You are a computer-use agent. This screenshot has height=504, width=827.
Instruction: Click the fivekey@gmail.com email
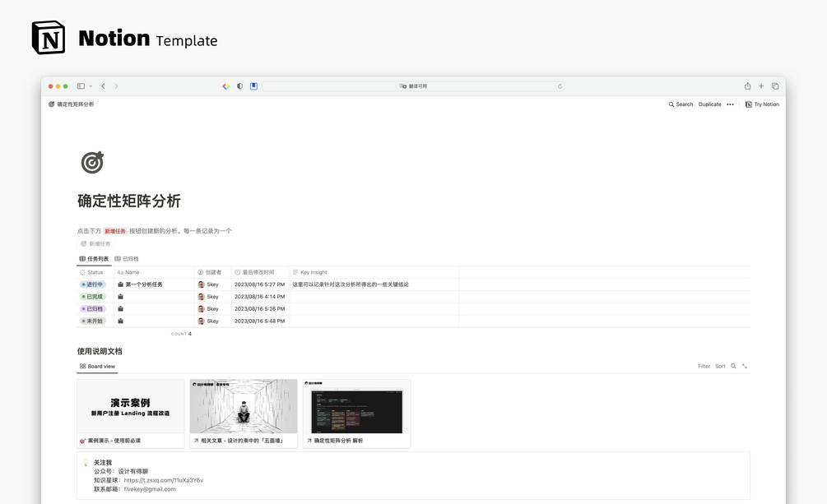(x=150, y=489)
